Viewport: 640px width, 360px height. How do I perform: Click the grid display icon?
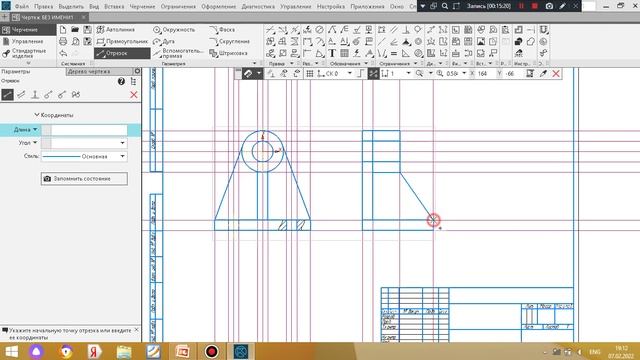tap(310, 73)
